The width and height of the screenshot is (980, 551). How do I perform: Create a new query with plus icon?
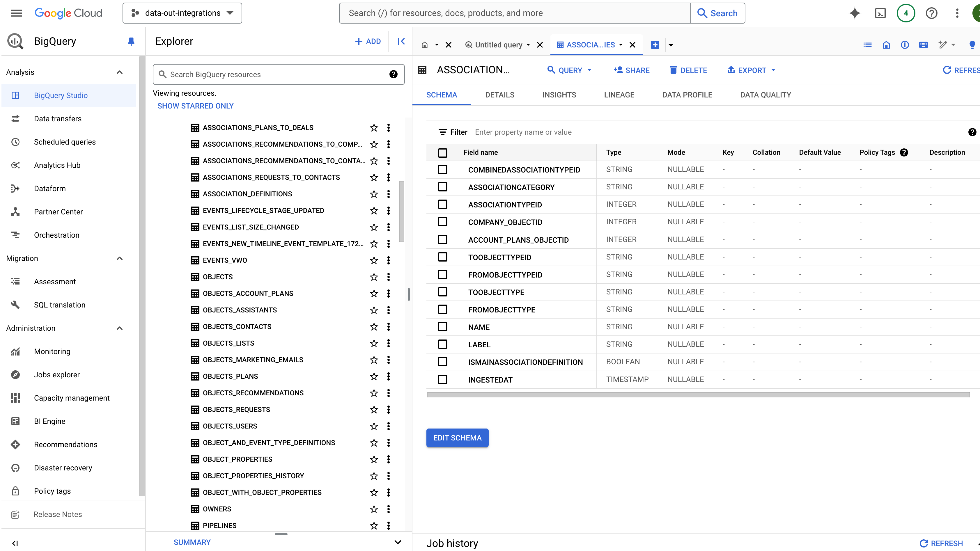click(655, 45)
